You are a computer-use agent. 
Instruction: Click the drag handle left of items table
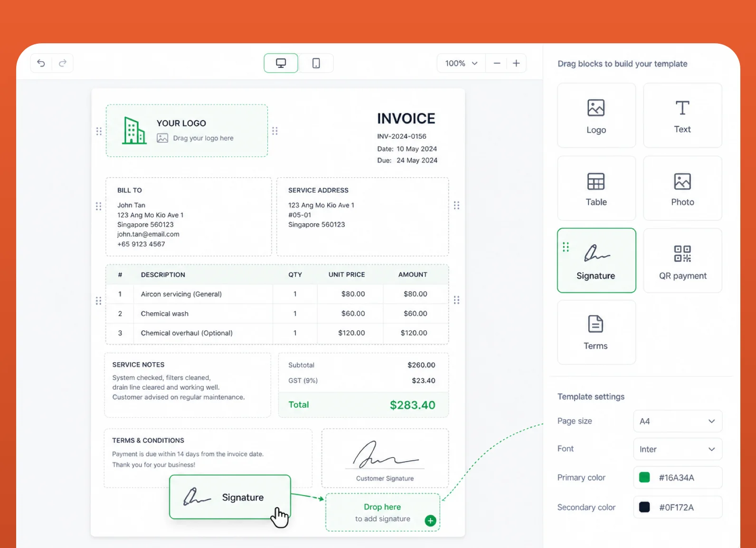(x=98, y=301)
